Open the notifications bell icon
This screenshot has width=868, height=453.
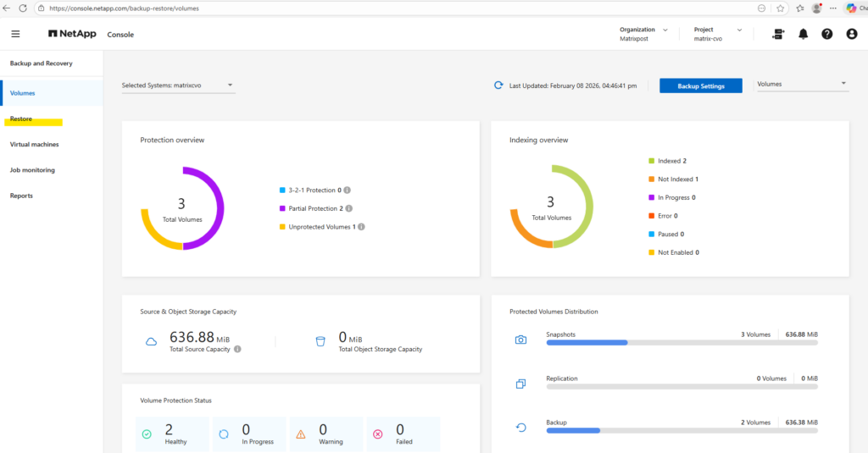803,34
